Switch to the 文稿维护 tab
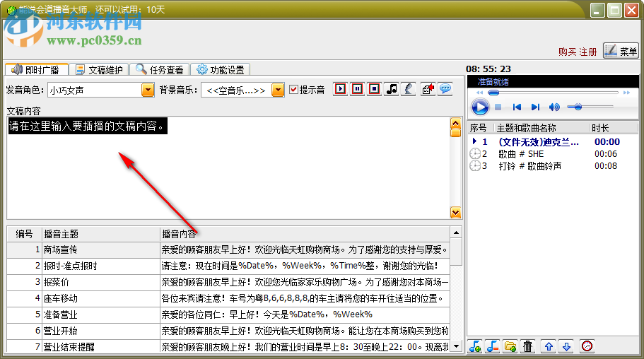 tap(99, 69)
